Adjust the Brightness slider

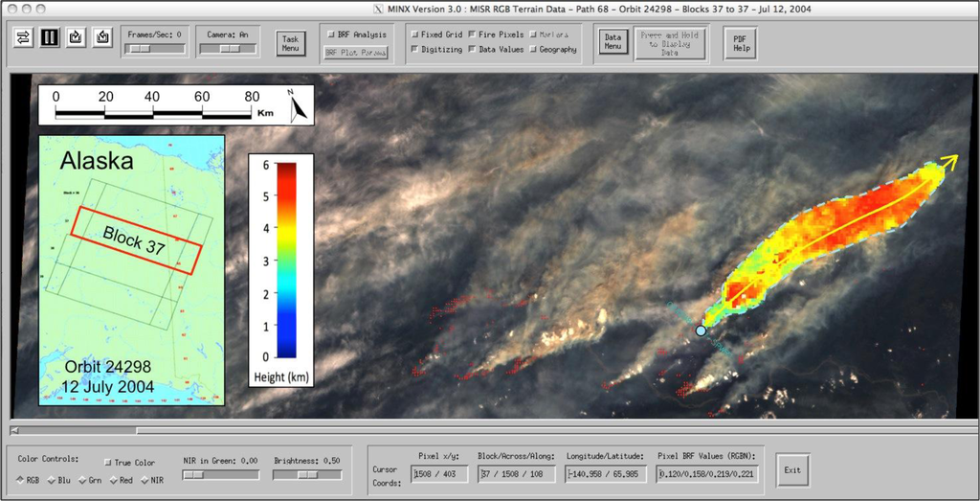pos(307,475)
